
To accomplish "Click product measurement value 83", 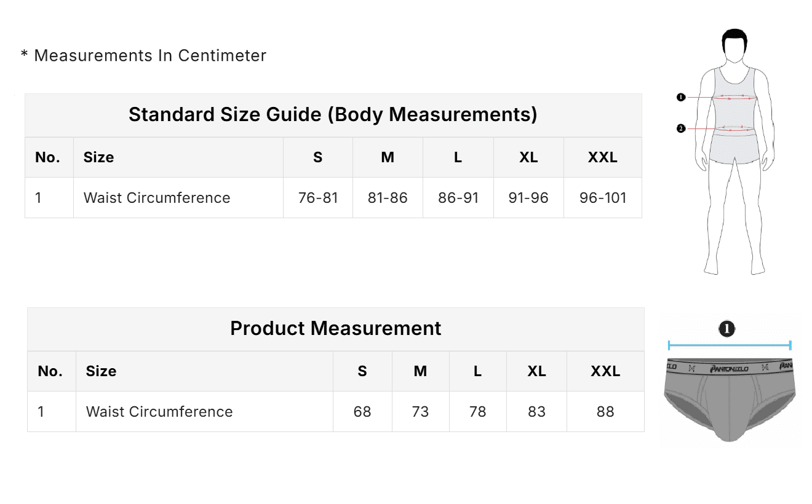I will click(536, 412).
